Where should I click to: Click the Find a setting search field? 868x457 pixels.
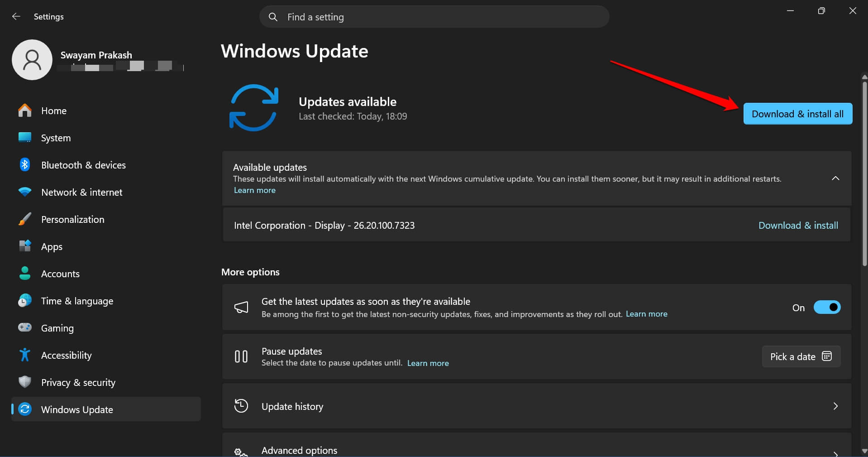pos(434,17)
